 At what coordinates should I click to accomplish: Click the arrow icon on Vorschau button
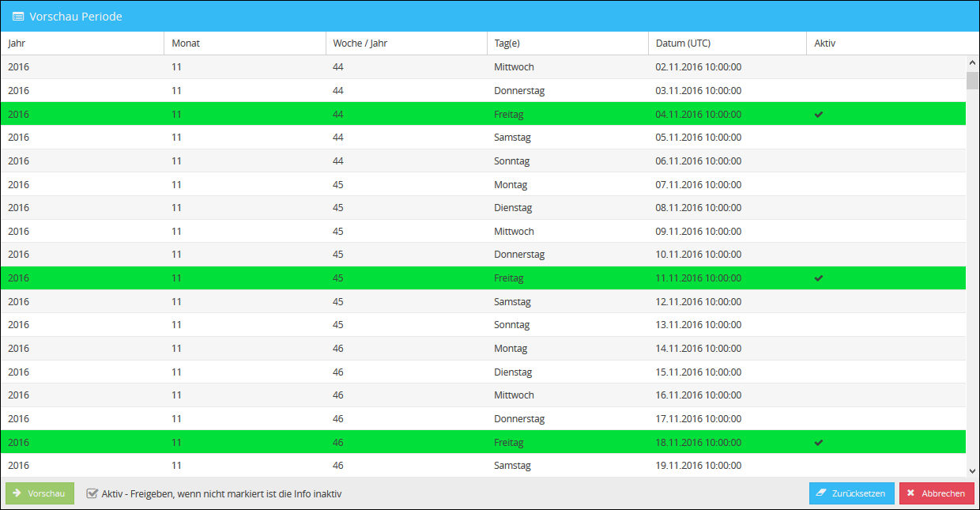[x=17, y=493]
